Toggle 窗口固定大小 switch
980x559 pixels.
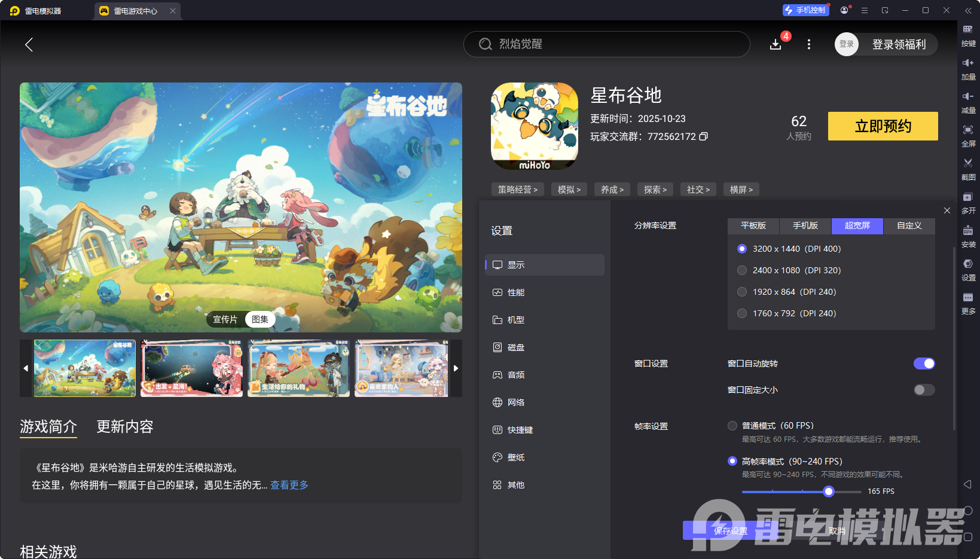coord(924,390)
